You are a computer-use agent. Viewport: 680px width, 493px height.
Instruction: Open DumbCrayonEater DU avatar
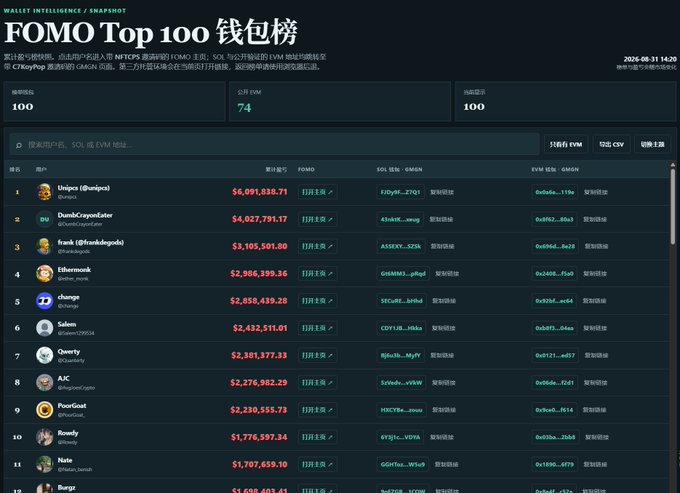pos(44,219)
